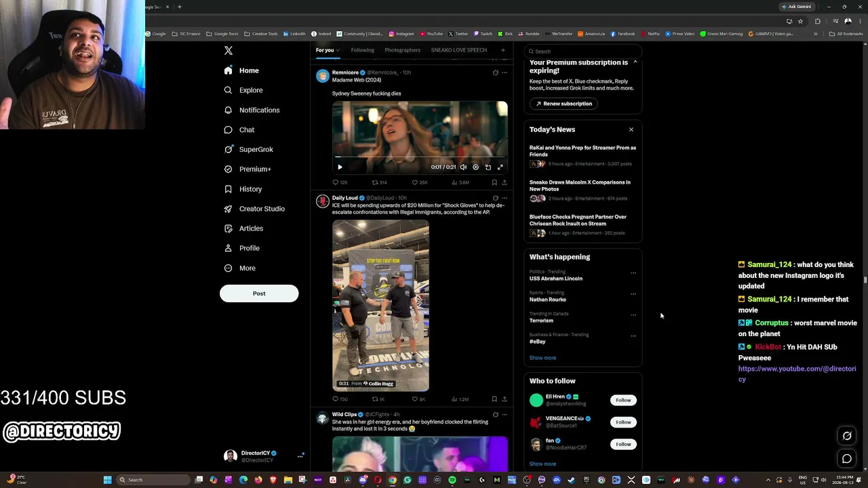Open Profile from the sidebar
This screenshot has height=488, width=868.
[242, 248]
